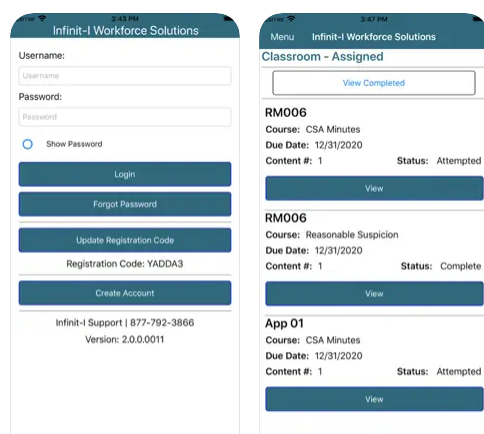484x434 pixels.
Task: Tap the Login button
Action: tap(125, 174)
